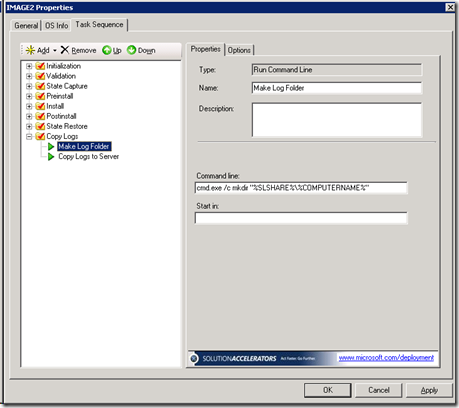
Task: Click the Start in input field
Action: pyautogui.click(x=301, y=218)
